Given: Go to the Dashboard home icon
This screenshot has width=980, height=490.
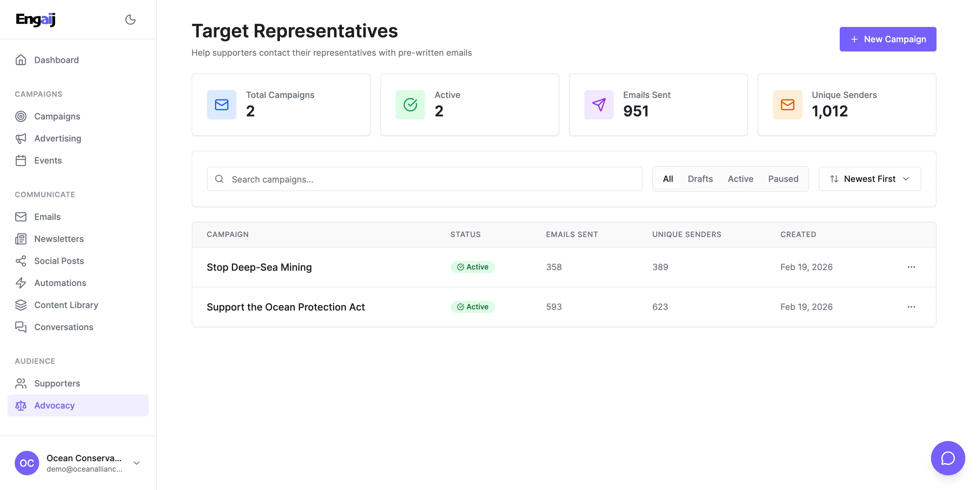Looking at the screenshot, I should [21, 60].
